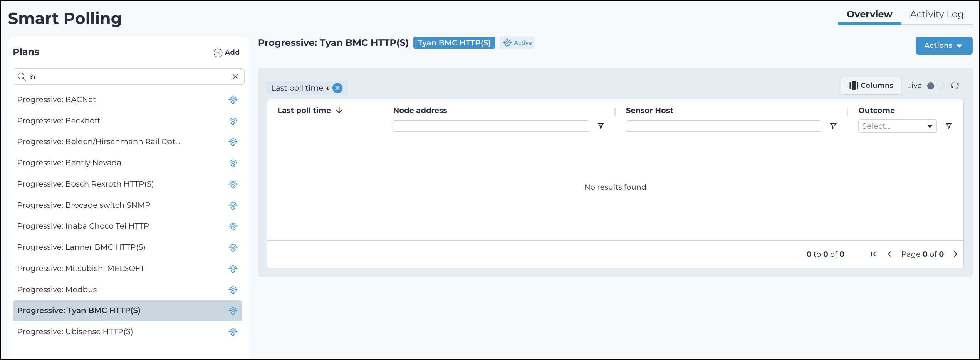Select the Progressive: Brocade switch SNMP plan
The height and width of the screenshot is (360, 980).
pyautogui.click(x=128, y=205)
